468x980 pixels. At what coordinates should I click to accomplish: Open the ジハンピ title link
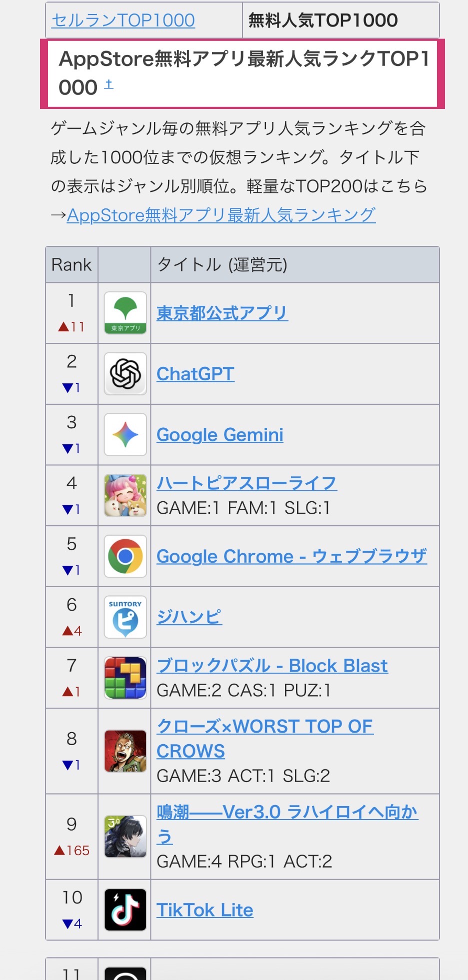click(189, 617)
